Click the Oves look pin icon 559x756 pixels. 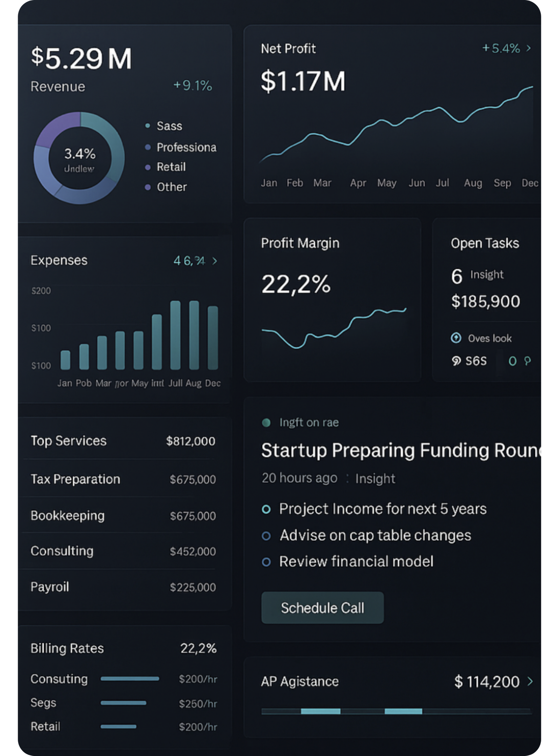(457, 338)
